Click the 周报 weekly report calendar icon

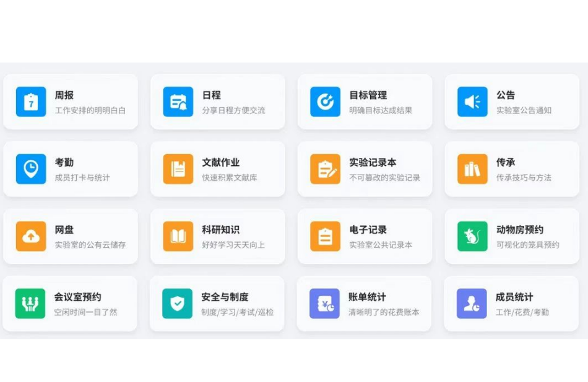pyautogui.click(x=31, y=102)
